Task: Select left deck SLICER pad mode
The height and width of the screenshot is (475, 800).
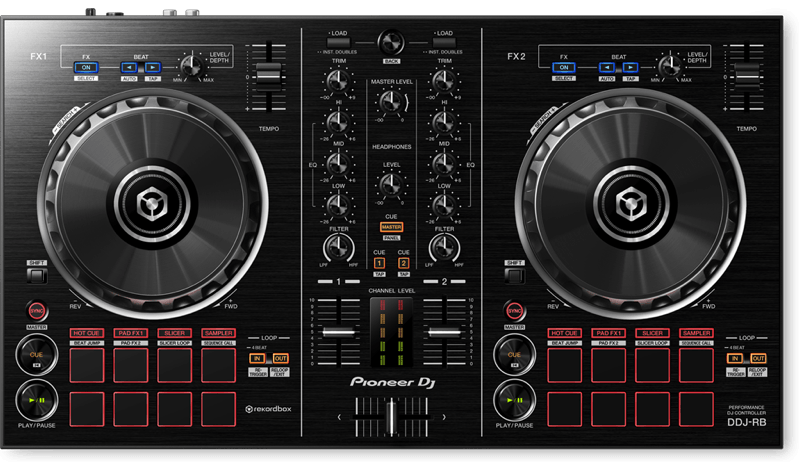Action: pos(174,333)
